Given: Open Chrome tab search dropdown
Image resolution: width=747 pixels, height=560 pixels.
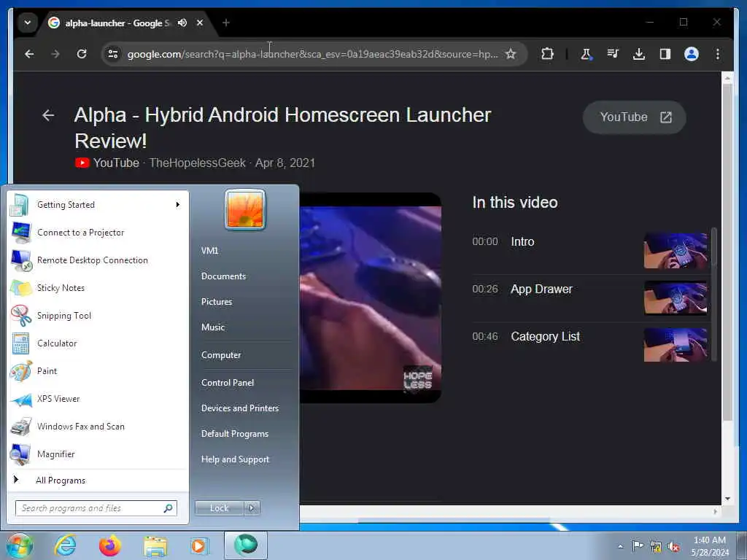Looking at the screenshot, I should (28, 23).
